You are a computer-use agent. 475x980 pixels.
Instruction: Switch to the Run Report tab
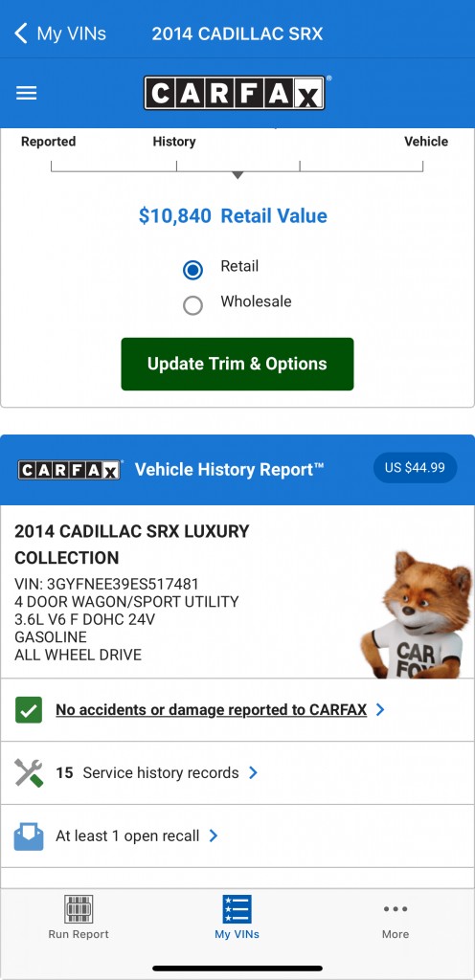tap(79, 917)
